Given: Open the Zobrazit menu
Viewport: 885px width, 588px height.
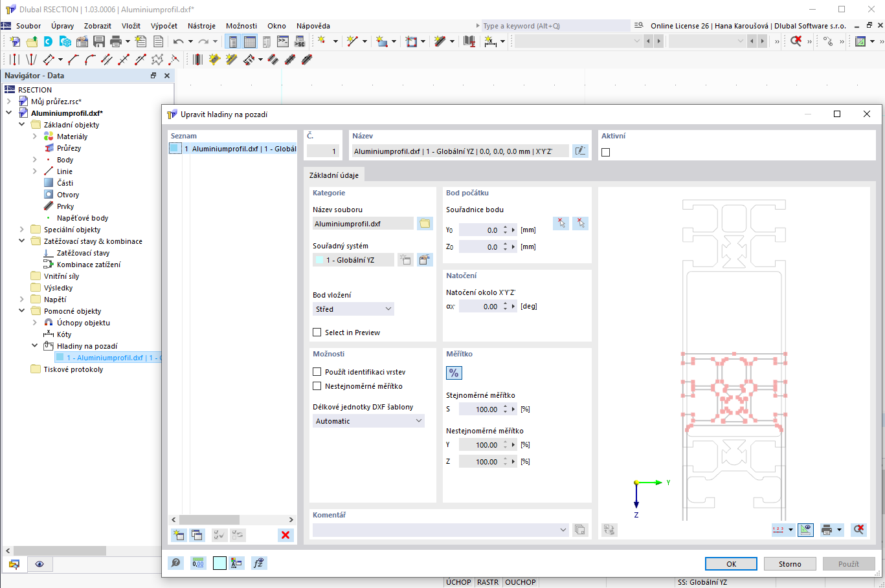Looking at the screenshot, I should [x=98, y=26].
